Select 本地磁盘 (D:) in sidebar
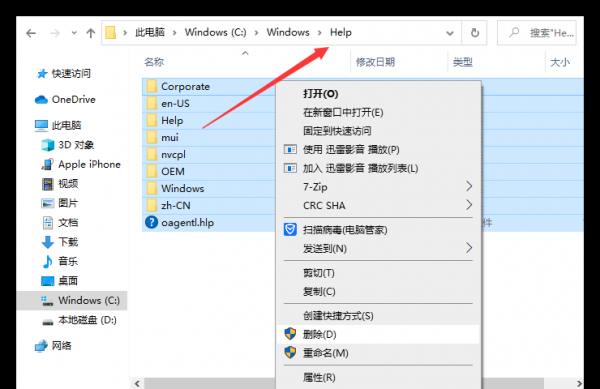This screenshot has width=600, height=389. click(79, 320)
